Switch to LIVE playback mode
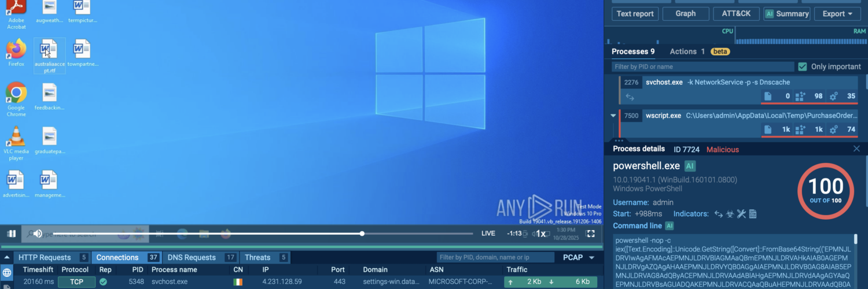This screenshot has height=289, width=868. point(488,234)
